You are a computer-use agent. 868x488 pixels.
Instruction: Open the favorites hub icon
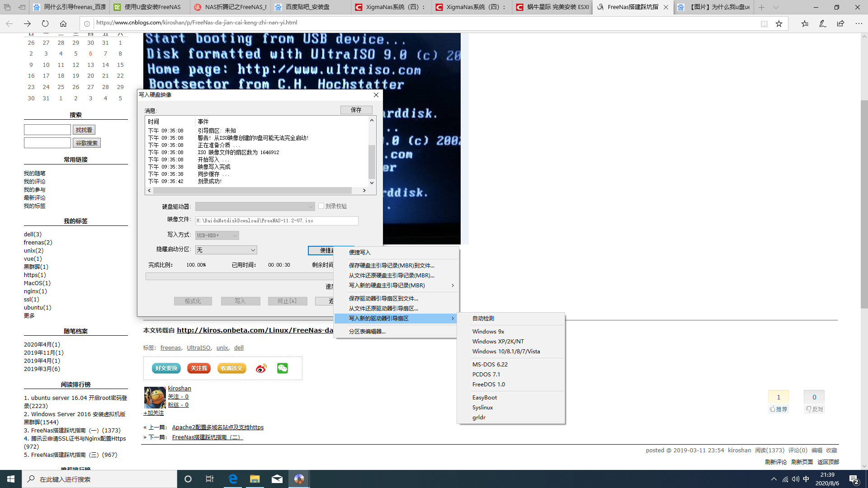tap(805, 23)
